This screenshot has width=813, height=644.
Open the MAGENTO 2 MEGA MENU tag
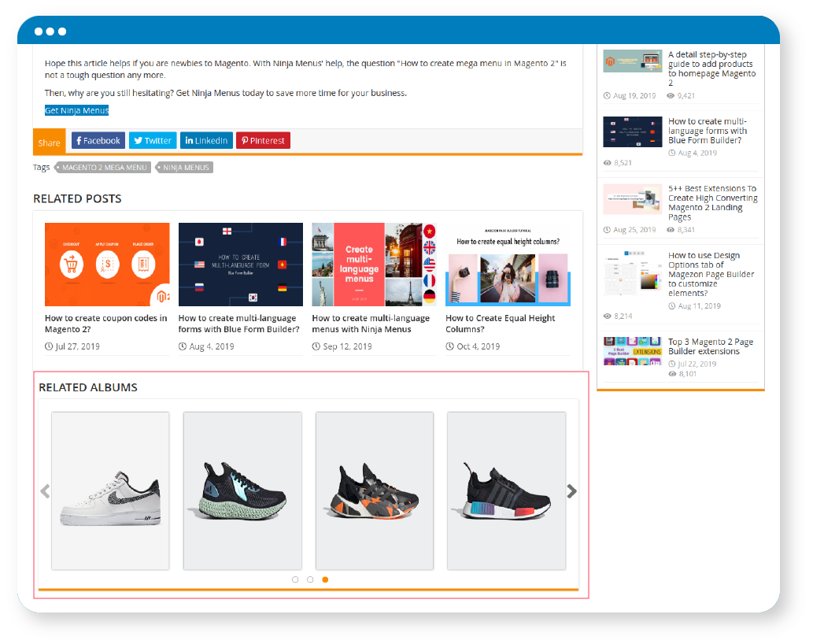pos(105,167)
